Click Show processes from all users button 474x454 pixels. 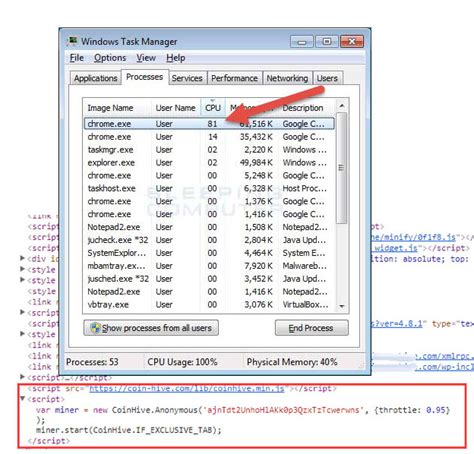click(x=151, y=328)
